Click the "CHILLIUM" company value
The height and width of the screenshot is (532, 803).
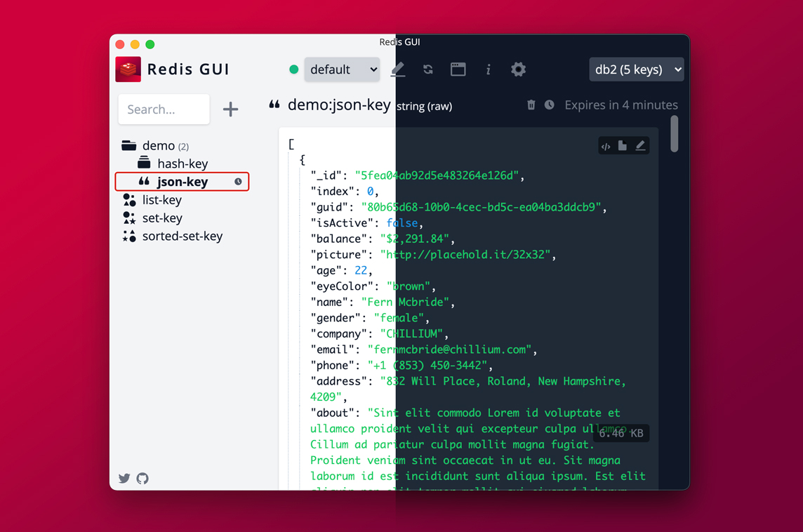[x=412, y=334]
